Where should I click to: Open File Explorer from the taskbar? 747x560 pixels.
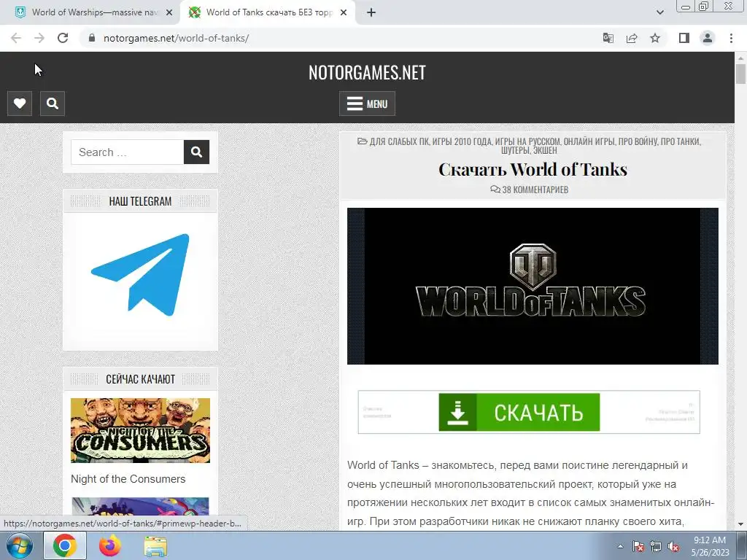tap(155, 546)
